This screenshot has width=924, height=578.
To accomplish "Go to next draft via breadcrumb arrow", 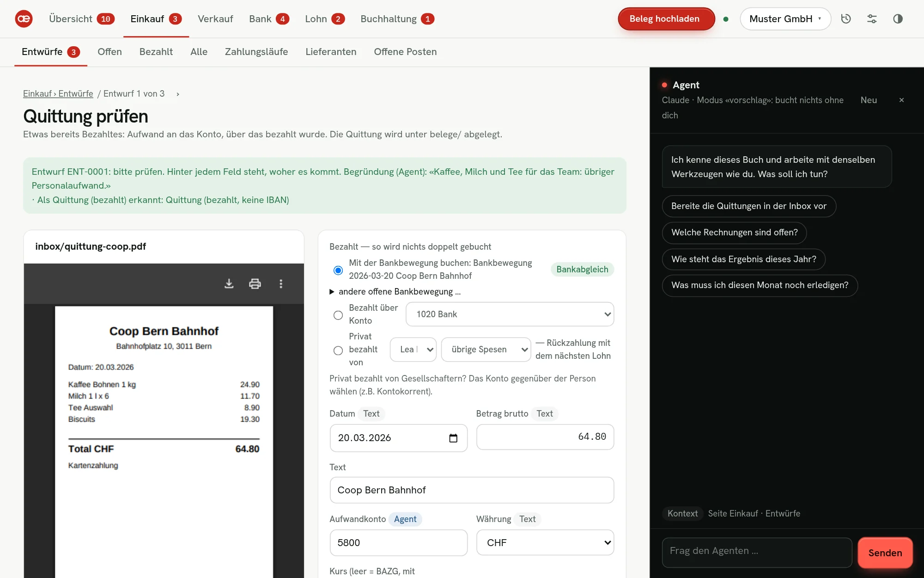I will (178, 94).
